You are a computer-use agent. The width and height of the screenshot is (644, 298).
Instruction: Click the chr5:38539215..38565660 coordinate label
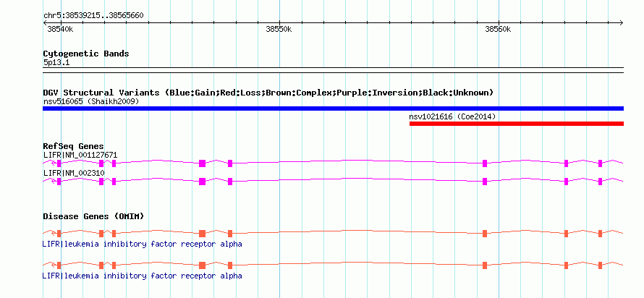[x=93, y=16]
